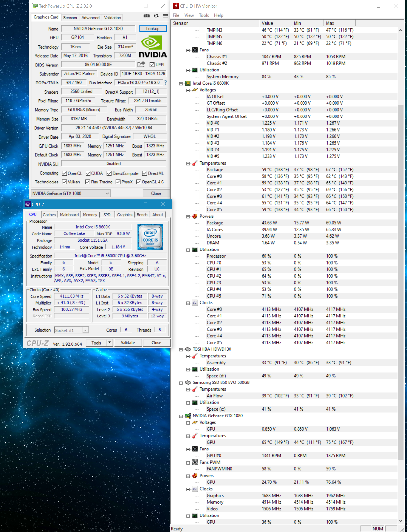Viewport: 407px width, 532px height.
Task: Click the CPU-Z title bar icon
Action: tap(28, 204)
